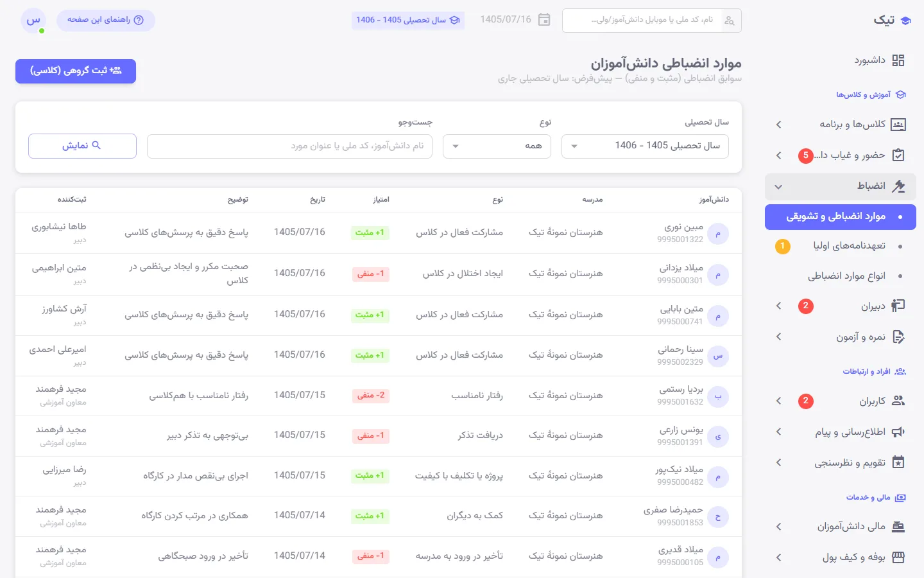Viewport: 924px width, 578px height.
Task: Expand the نمره و آزمون chevron
Action: [x=779, y=337]
